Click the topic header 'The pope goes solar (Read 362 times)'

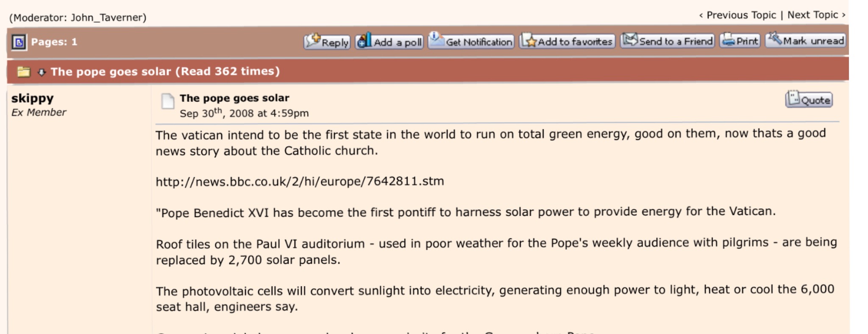165,71
